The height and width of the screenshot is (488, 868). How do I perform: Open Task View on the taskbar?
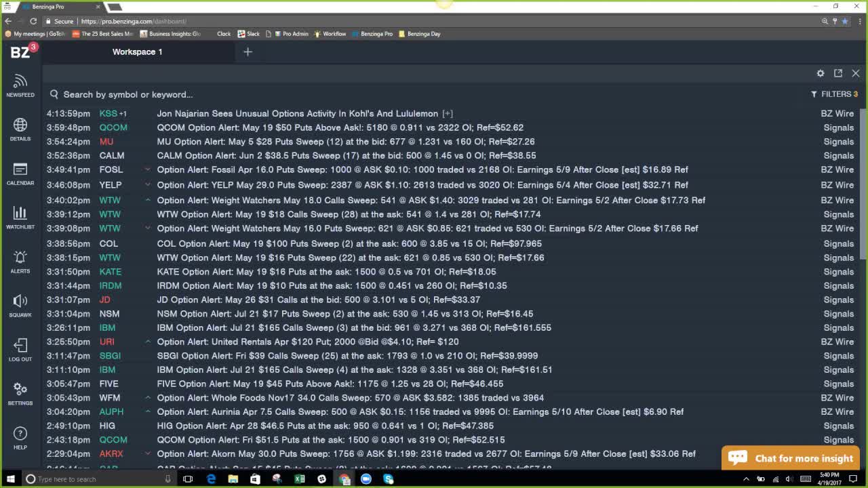click(188, 479)
